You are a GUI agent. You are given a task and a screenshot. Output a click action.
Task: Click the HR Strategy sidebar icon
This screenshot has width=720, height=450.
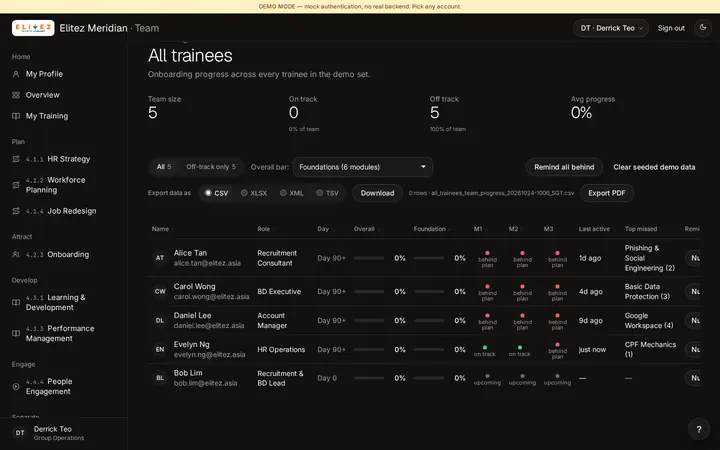[16, 159]
